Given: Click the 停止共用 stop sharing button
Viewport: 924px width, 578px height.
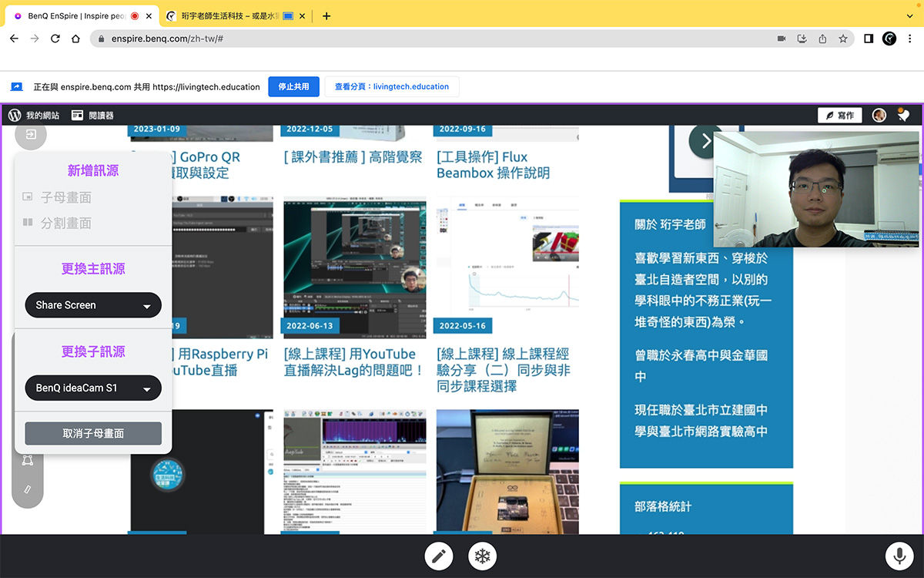Looking at the screenshot, I should 293,87.
